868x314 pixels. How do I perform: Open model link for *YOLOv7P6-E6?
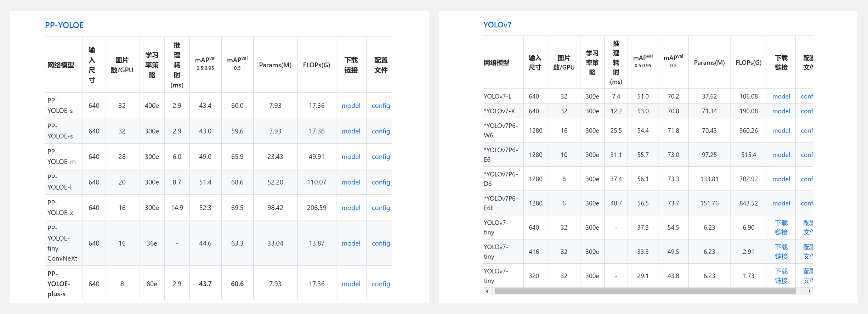781,155
